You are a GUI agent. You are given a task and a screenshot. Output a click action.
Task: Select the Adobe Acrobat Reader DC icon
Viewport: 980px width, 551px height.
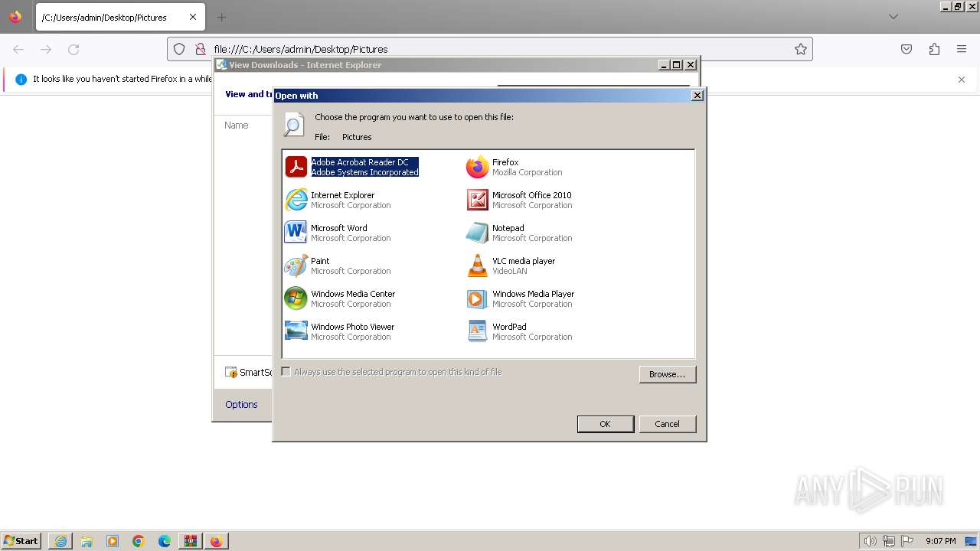click(x=296, y=167)
